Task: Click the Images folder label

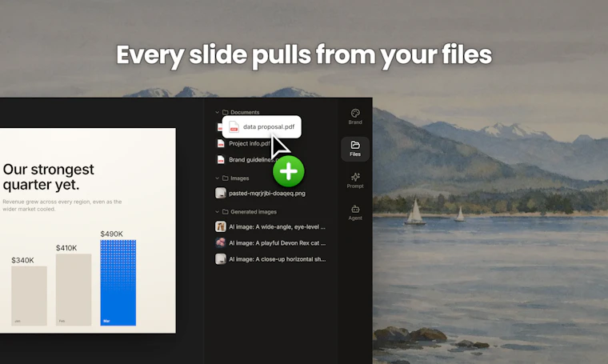Action: coord(240,178)
